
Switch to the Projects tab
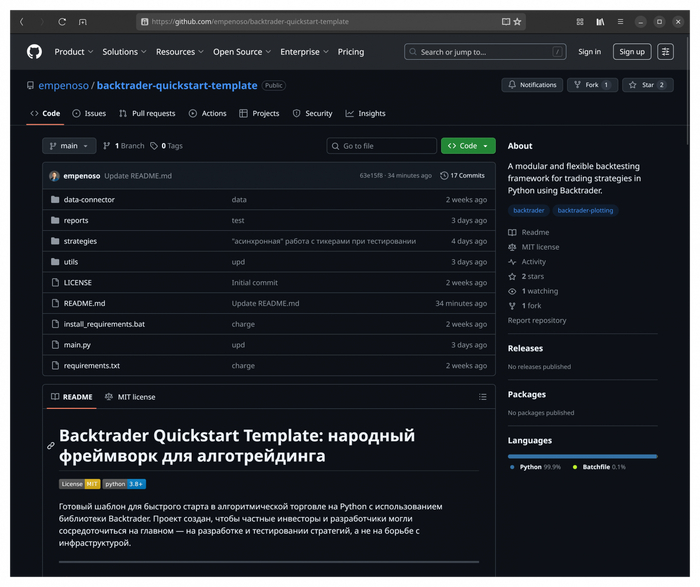(259, 113)
